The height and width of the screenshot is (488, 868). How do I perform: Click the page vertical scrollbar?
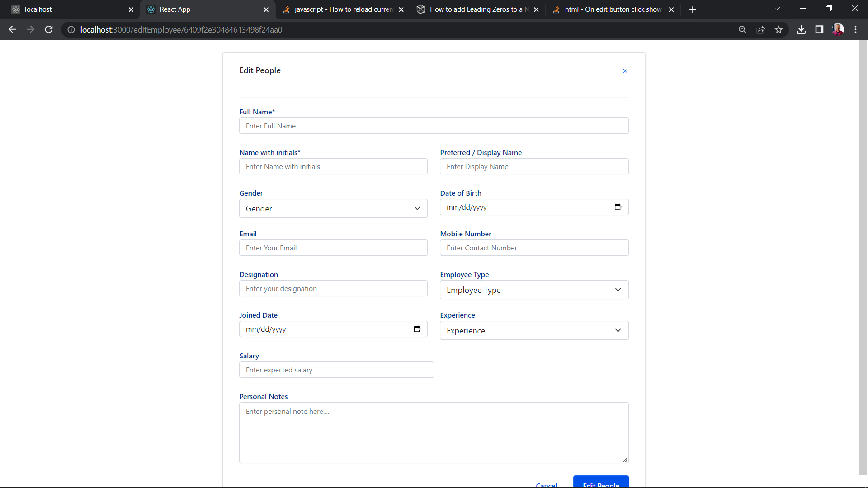pos(863,258)
